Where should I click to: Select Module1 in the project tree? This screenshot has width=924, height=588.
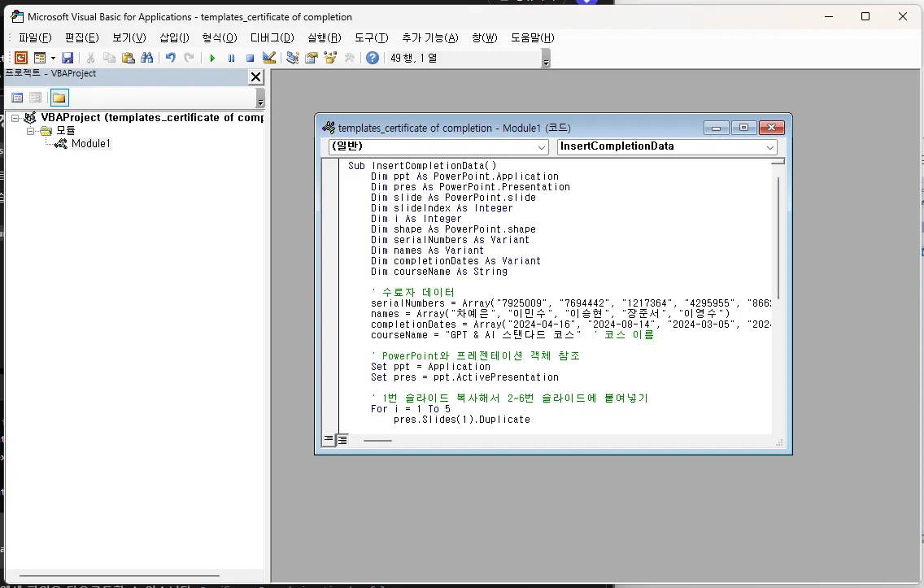tap(90, 144)
